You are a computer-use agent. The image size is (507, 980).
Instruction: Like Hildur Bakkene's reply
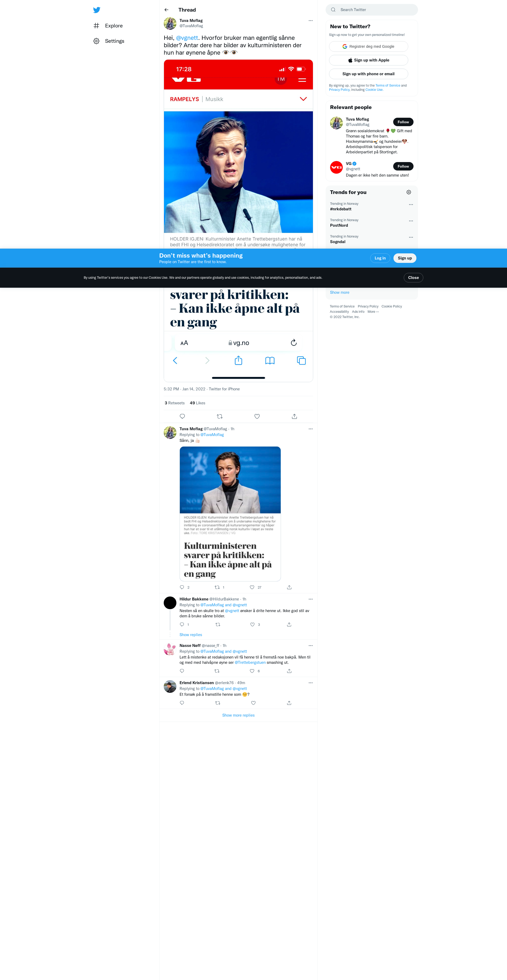coord(252,624)
